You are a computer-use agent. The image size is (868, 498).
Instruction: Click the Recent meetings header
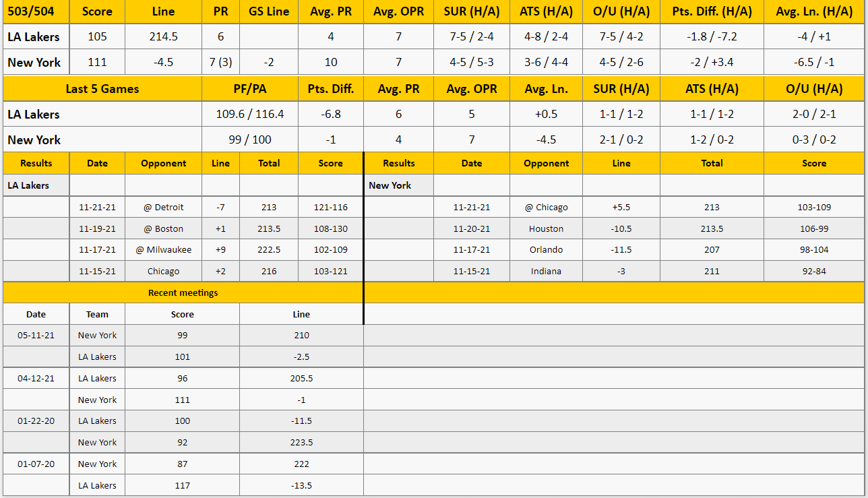click(183, 292)
